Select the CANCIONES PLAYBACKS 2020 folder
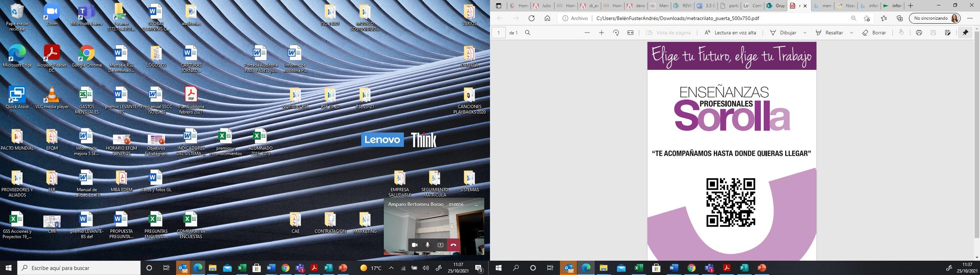 click(469, 101)
